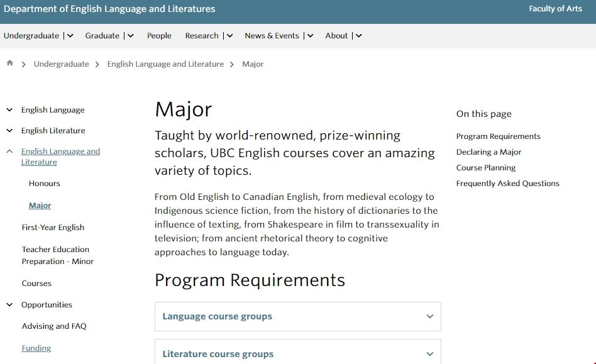Go to the Faculty of Arts link
The width and height of the screenshot is (596, 364).
(x=555, y=9)
